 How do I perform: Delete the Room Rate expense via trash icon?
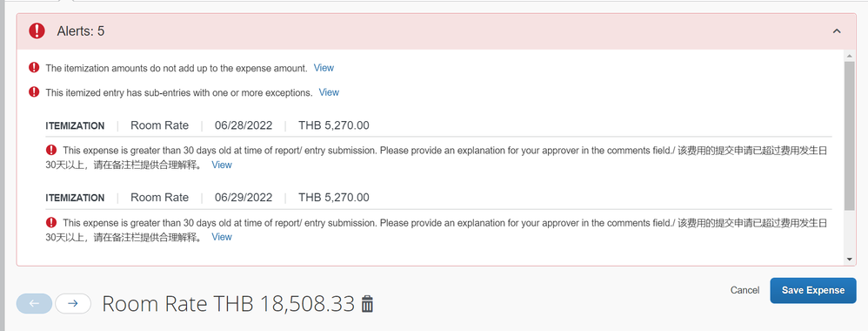pos(367,304)
